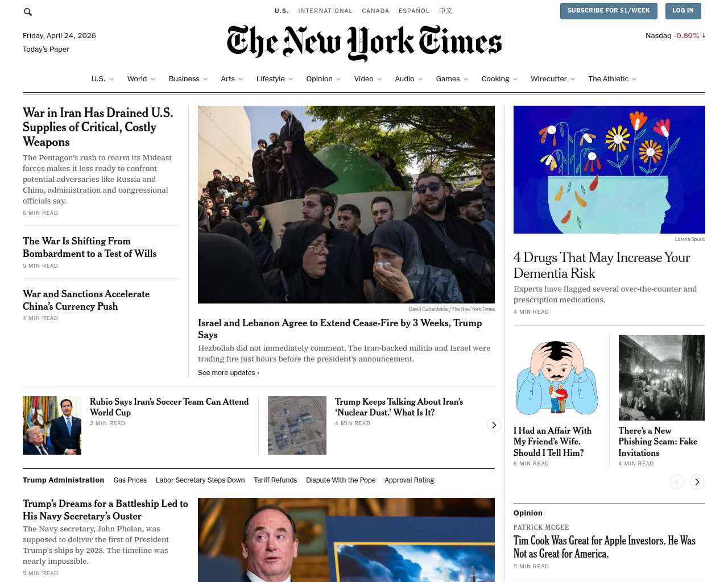Select the Games navigation item

[x=448, y=79]
